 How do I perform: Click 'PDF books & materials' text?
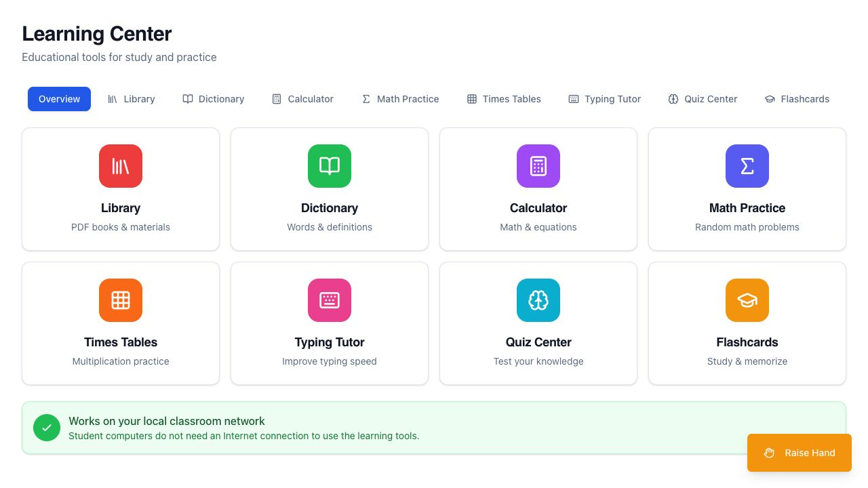coord(121,227)
